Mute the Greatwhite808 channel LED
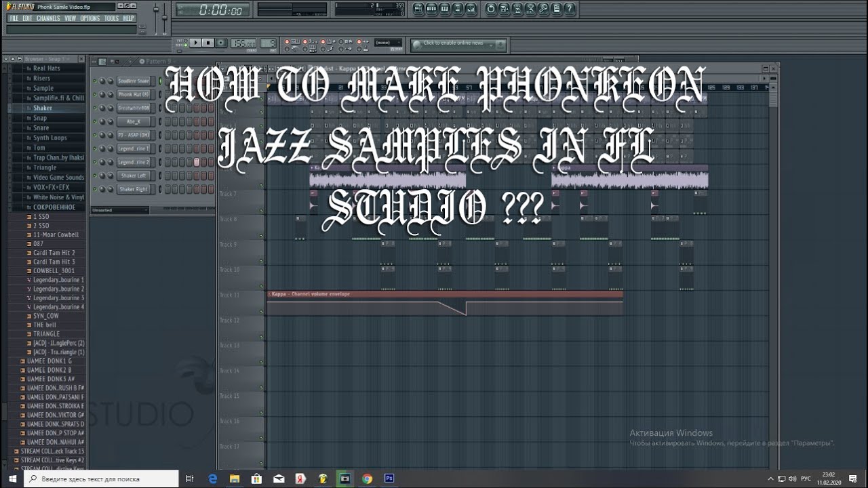Viewport: 868px width, 488px height. 95,108
